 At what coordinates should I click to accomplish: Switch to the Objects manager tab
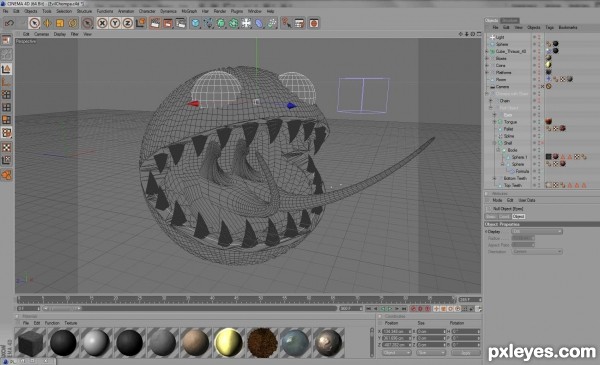[x=491, y=20]
